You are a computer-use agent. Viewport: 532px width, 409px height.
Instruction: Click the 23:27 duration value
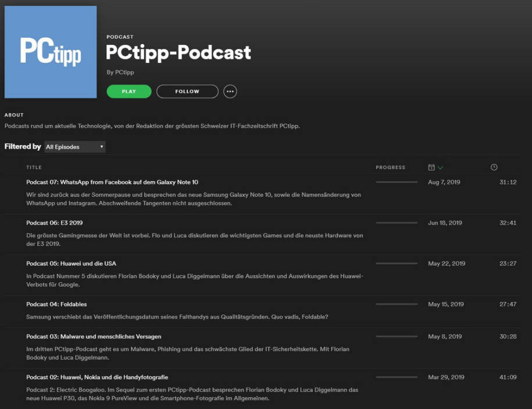pos(508,264)
